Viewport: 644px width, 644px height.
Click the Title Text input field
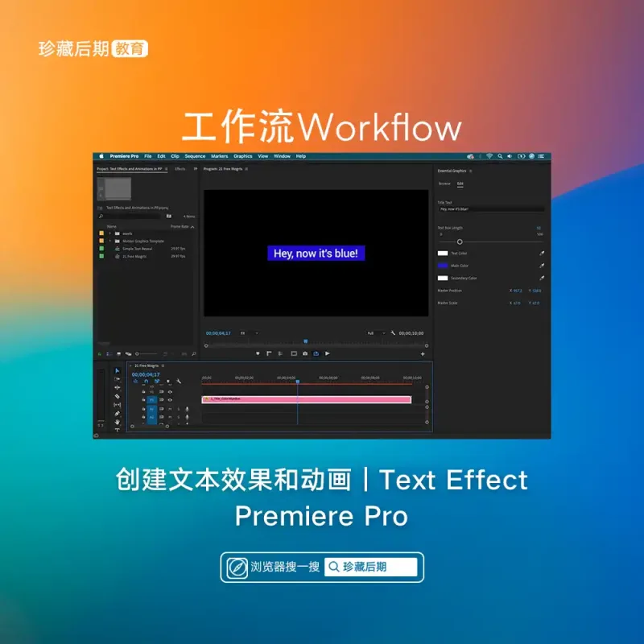[x=491, y=208]
